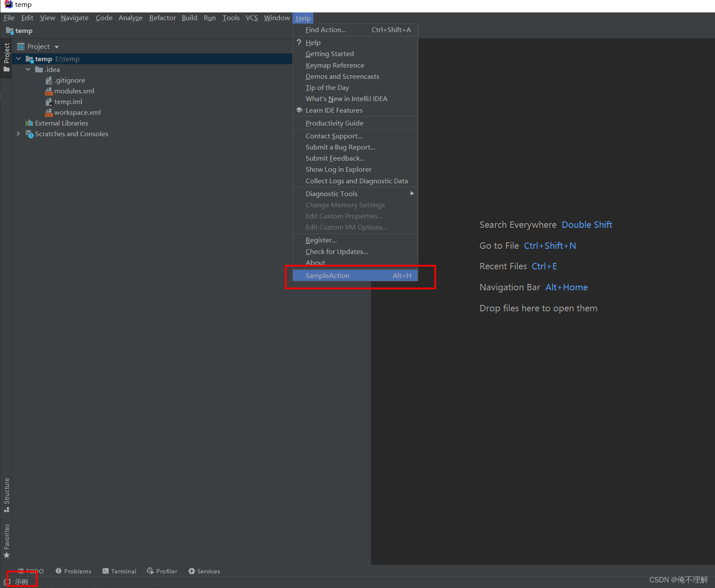Click the temp root module folder icon

point(30,59)
